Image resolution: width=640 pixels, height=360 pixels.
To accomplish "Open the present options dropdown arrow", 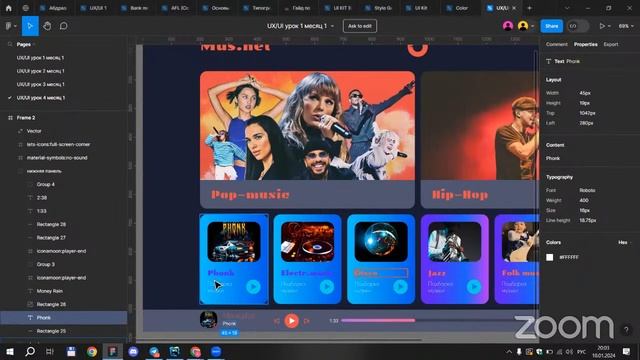I will (x=609, y=26).
